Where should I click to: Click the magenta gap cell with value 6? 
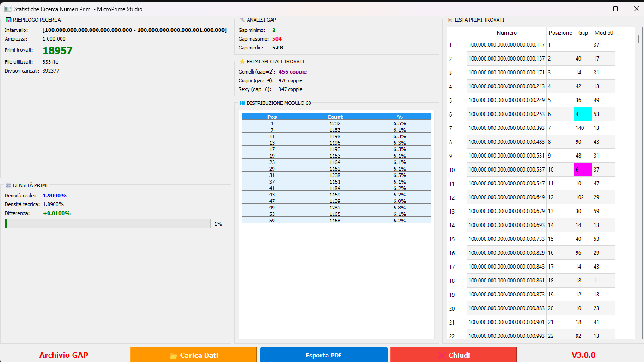click(x=583, y=170)
